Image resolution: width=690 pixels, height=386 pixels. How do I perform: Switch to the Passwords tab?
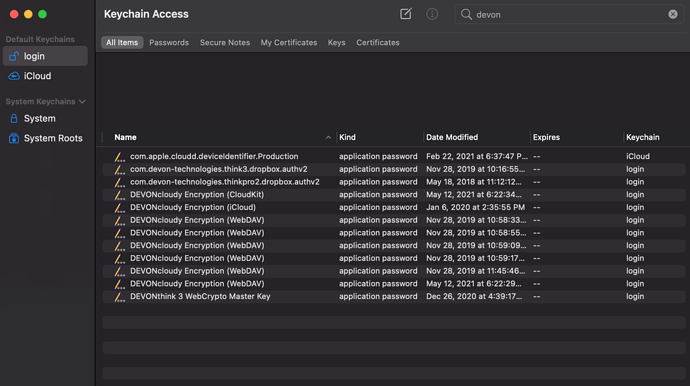tap(169, 43)
